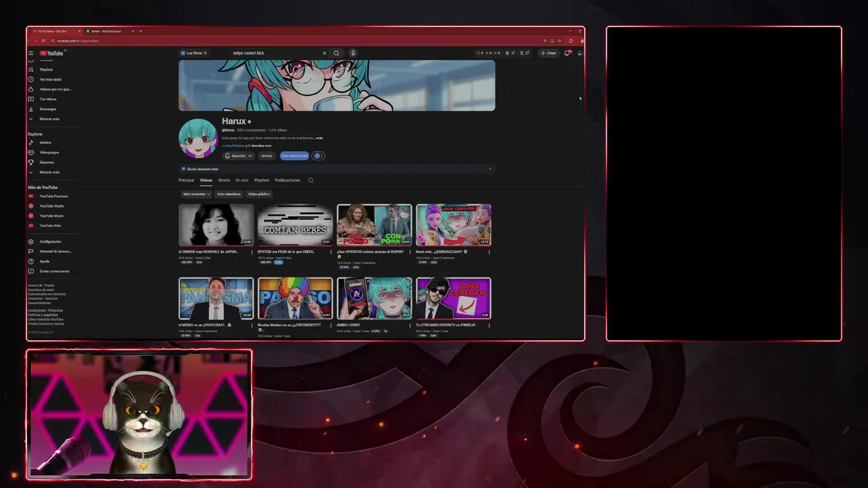Open YouTube Premium in sidebar

click(54, 196)
